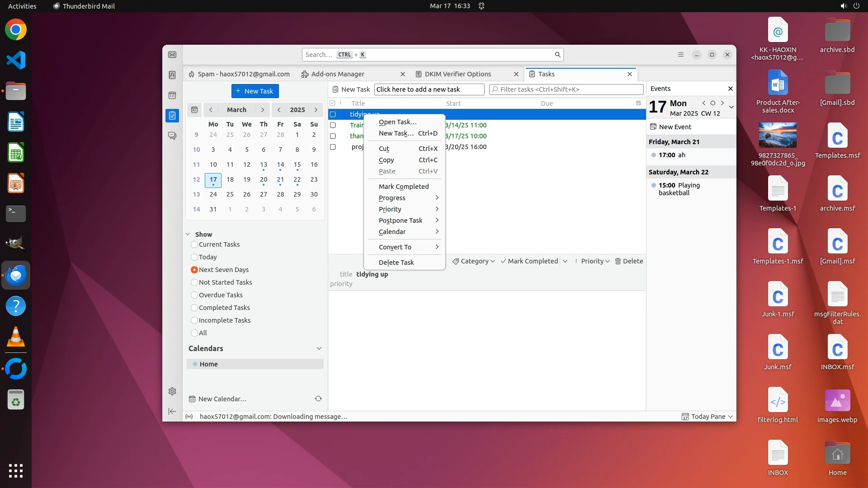Viewport: 868px width, 488px height.
Task: Collapse the spaces toolbar icon
Action: pyautogui.click(x=172, y=411)
